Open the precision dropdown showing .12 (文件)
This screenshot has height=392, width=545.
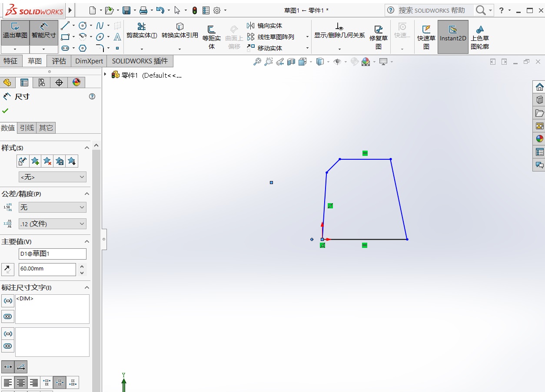53,224
